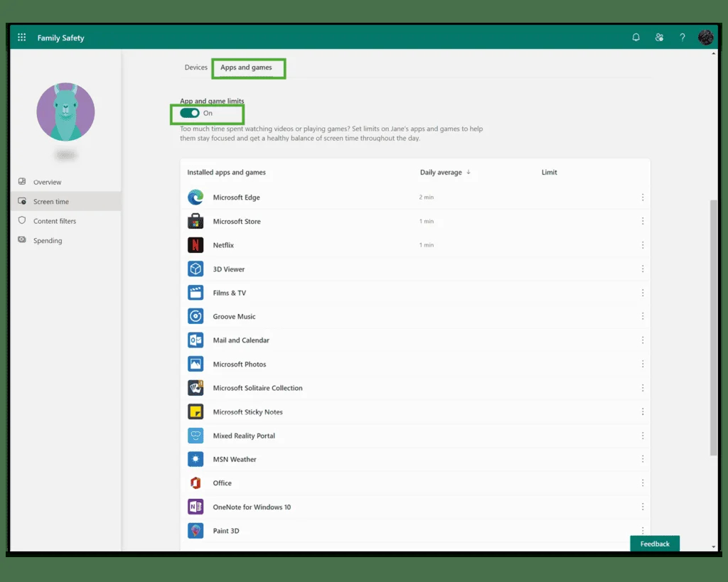The width and height of the screenshot is (728, 582).
Task: Click the Office app icon
Action: (x=196, y=483)
